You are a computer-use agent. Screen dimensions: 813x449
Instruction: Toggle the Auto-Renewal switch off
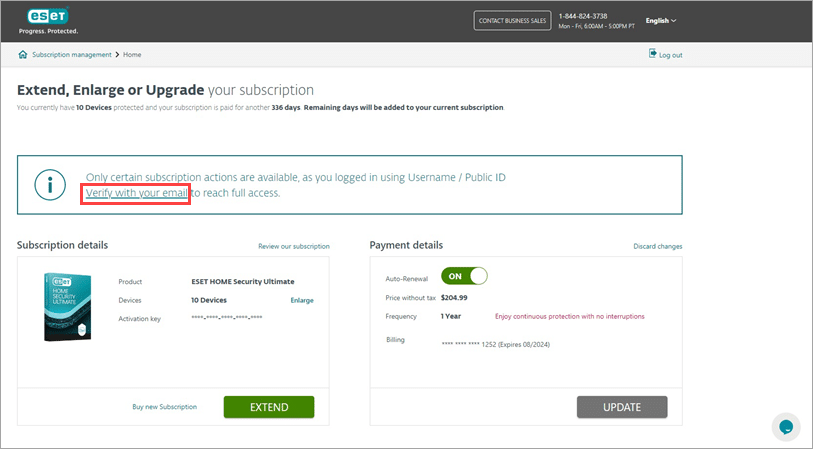tap(464, 275)
